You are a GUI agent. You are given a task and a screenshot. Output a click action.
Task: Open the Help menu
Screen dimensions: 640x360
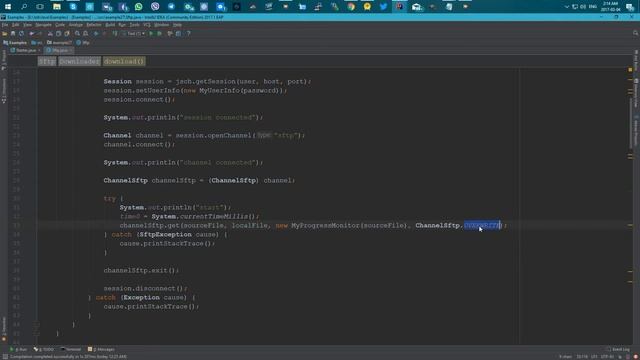click(x=177, y=25)
